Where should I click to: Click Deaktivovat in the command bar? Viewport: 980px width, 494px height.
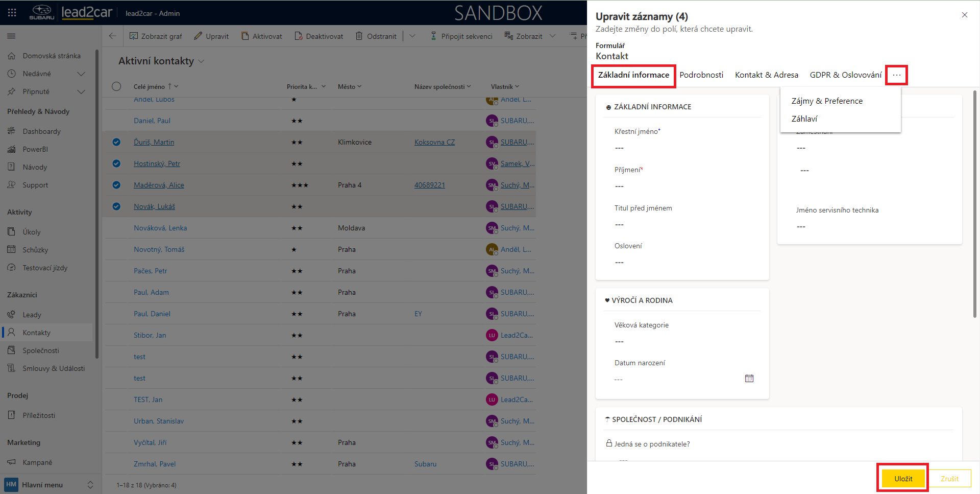(x=318, y=36)
